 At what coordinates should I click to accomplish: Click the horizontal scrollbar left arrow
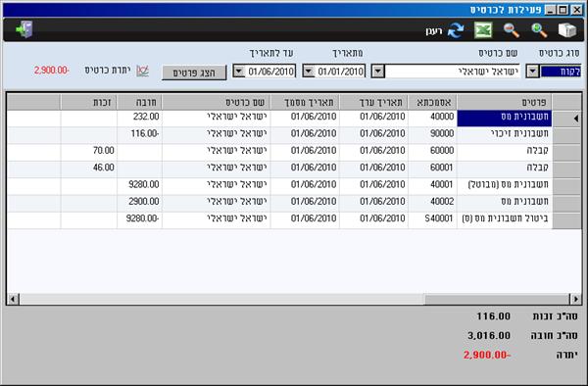click(13, 299)
